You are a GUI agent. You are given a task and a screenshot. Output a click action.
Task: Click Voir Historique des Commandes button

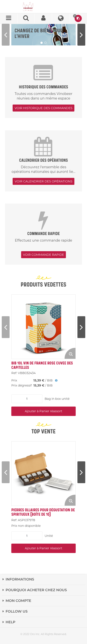pos(43,108)
